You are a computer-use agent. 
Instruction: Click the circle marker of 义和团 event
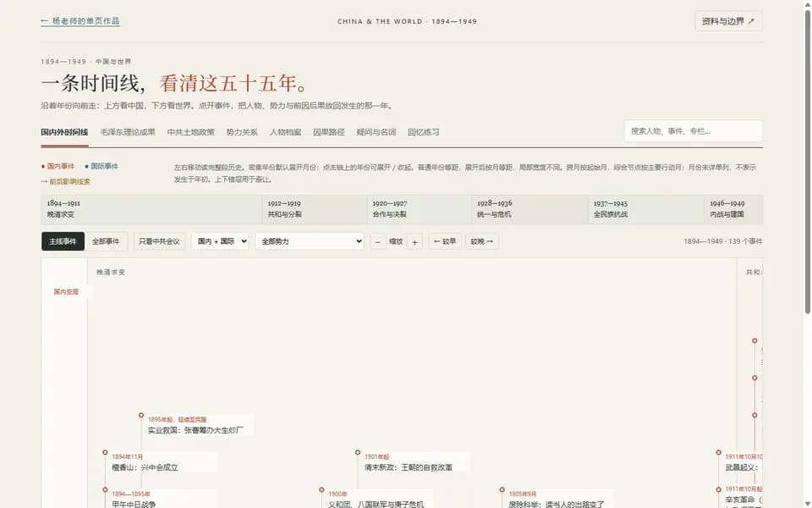pos(321,489)
